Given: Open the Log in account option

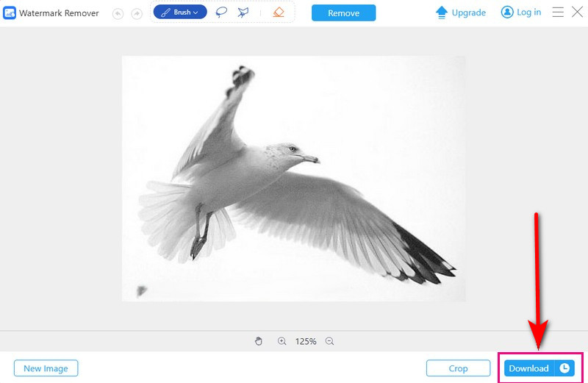Looking at the screenshot, I should tap(521, 12).
